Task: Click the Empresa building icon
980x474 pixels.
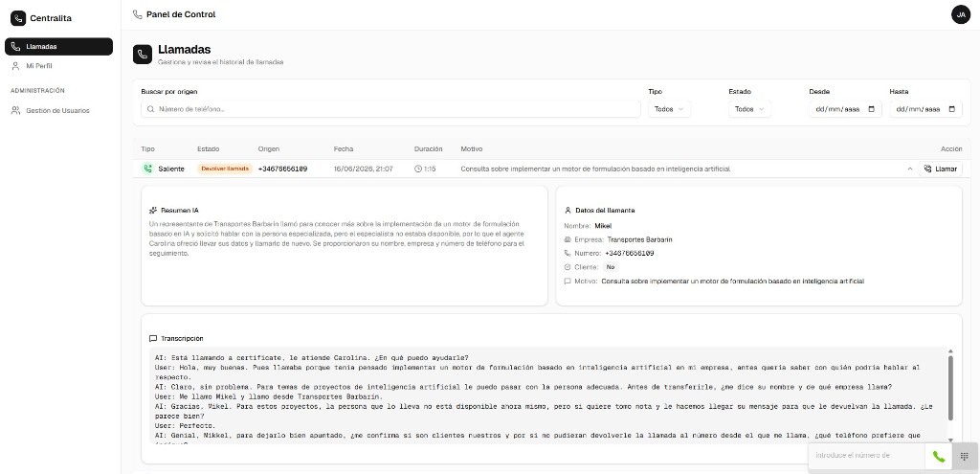Action: pos(568,239)
